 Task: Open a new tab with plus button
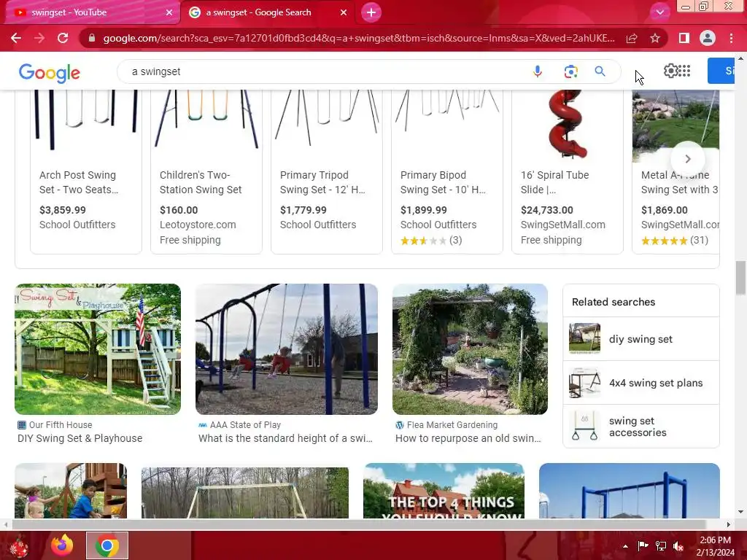pos(371,12)
